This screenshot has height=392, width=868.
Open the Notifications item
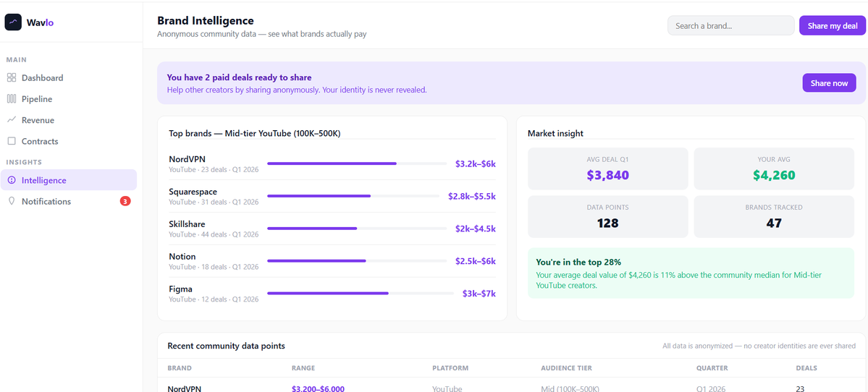(69, 201)
